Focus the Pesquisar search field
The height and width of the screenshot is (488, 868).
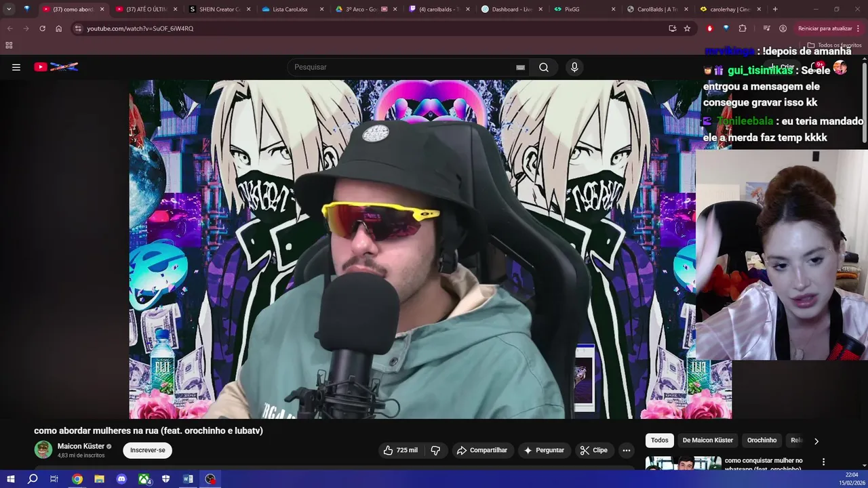[403, 67]
